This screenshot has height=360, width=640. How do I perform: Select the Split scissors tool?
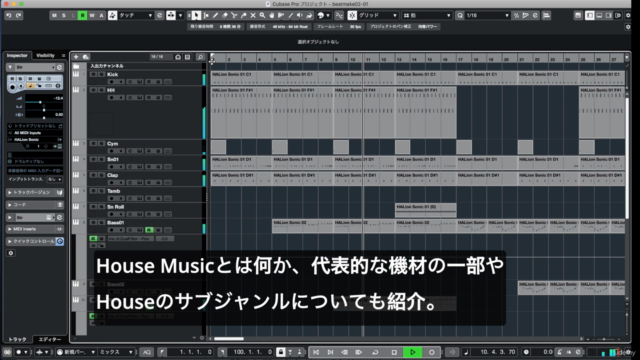click(234, 16)
